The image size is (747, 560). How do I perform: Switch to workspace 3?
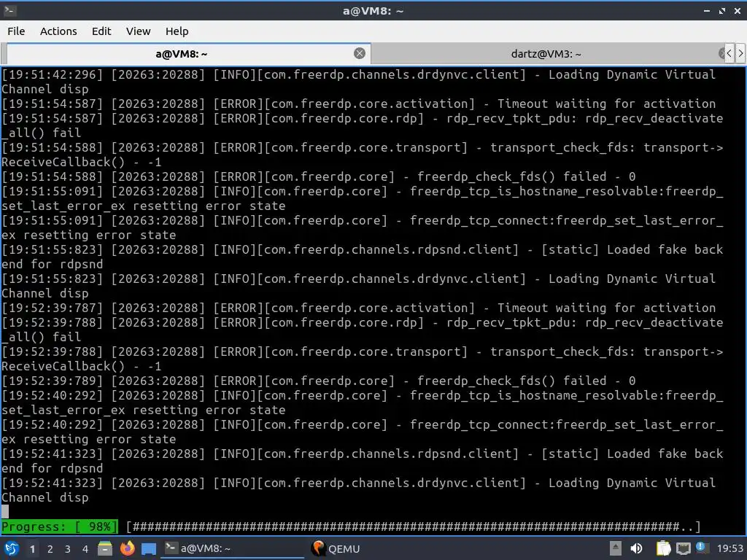(68, 549)
